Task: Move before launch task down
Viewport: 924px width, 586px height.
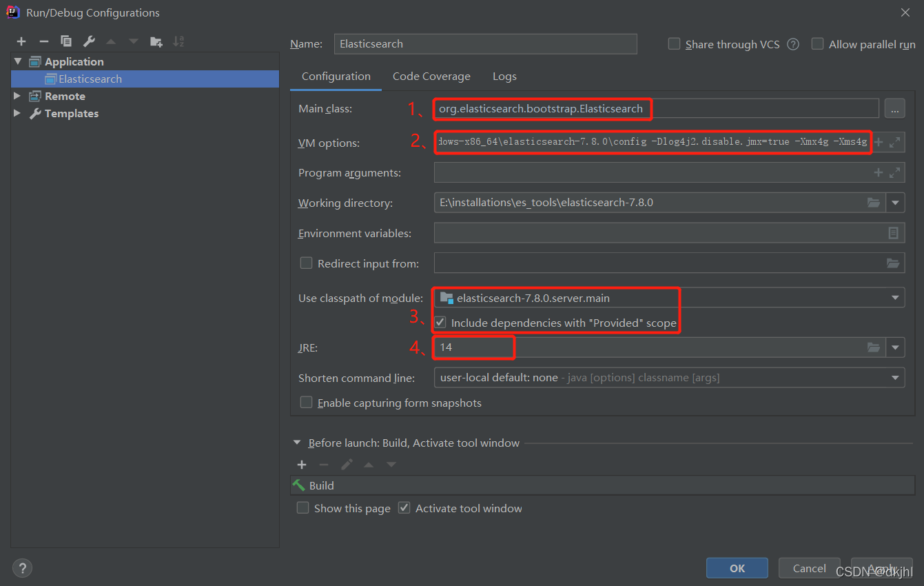Action: (x=391, y=465)
